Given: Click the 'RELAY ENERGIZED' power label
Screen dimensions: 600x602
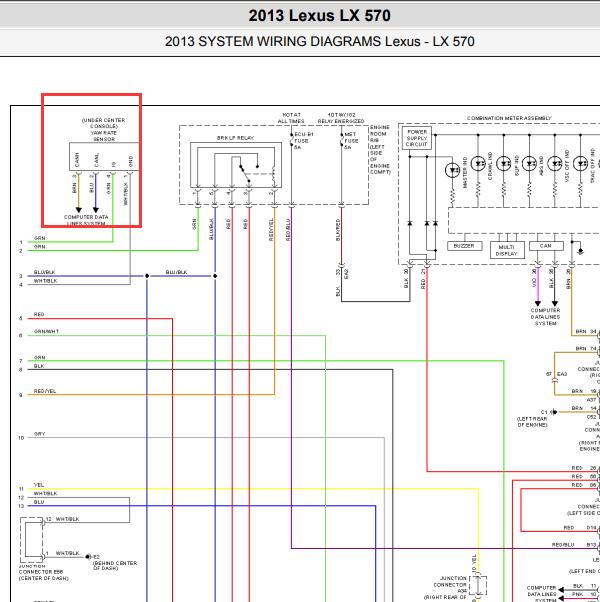Looking at the screenshot, I should click(x=340, y=121).
